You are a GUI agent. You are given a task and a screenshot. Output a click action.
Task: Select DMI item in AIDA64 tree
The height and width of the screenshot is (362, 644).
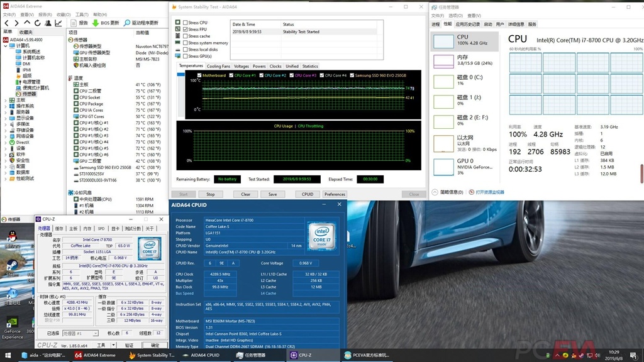click(x=23, y=64)
